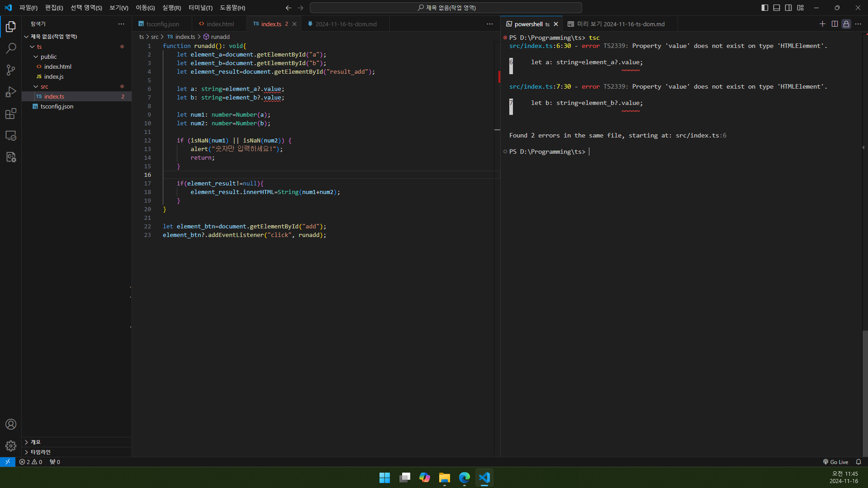Toggle the bottom panel layout icon
The image size is (868, 488).
click(x=777, y=8)
